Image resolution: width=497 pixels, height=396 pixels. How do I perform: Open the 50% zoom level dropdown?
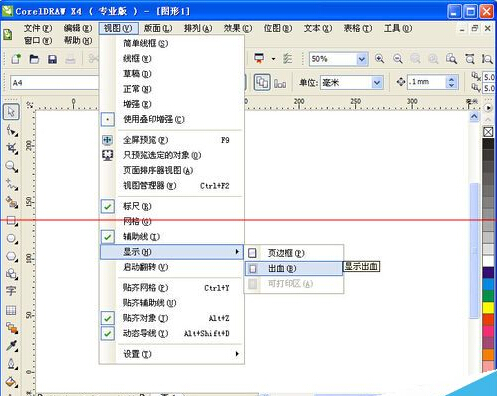pos(362,59)
